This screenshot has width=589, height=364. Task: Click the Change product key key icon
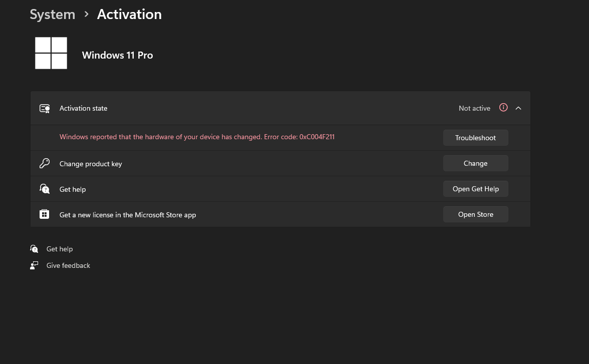[x=44, y=163]
